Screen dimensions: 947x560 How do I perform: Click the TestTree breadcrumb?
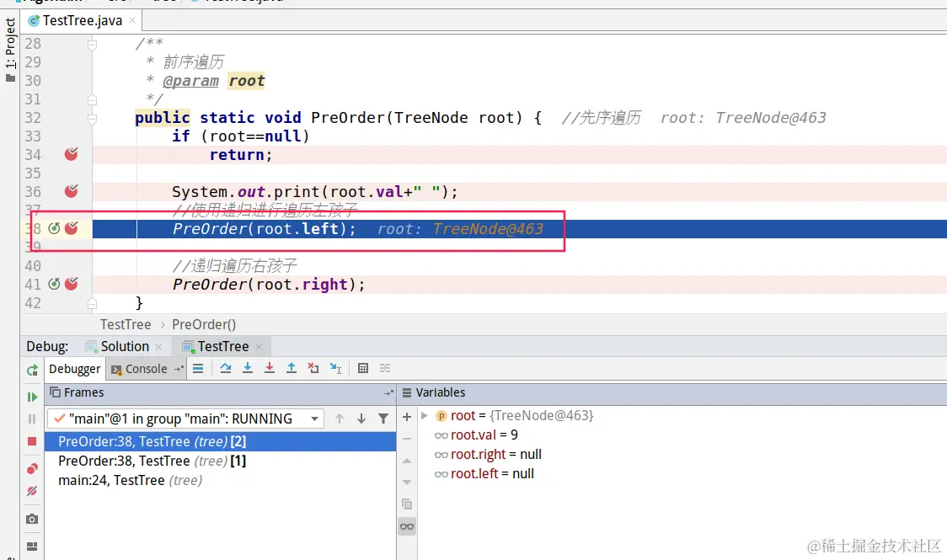(126, 325)
